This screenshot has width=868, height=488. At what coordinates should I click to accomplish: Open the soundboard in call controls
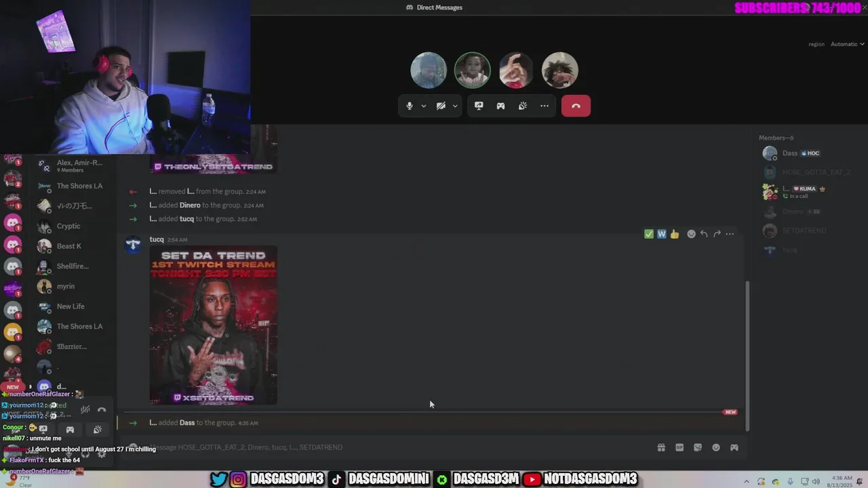(523, 106)
